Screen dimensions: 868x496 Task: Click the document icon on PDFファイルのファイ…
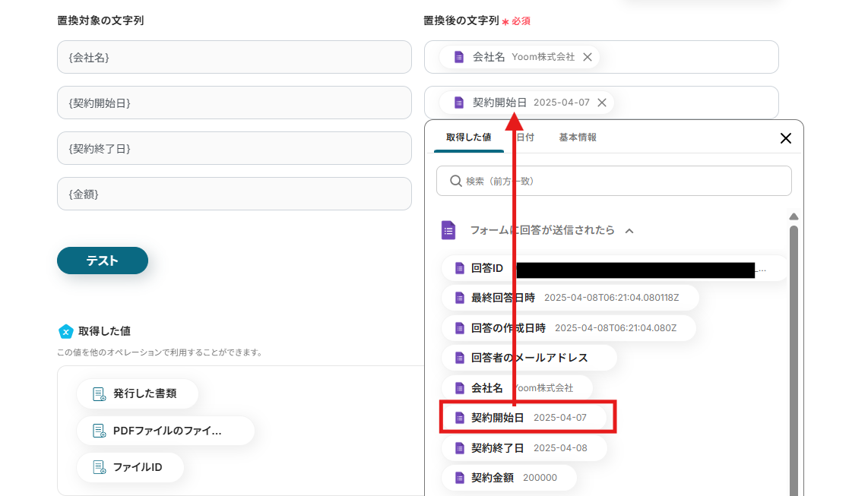[99, 431]
